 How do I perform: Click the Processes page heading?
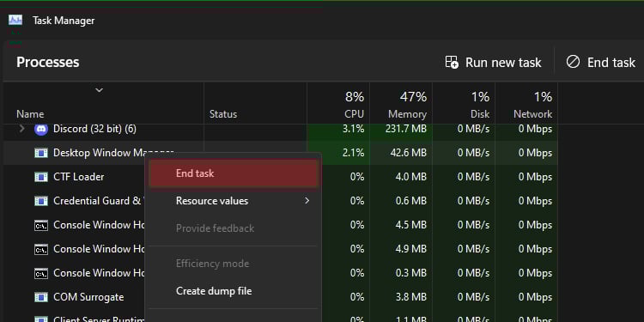pos(47,63)
